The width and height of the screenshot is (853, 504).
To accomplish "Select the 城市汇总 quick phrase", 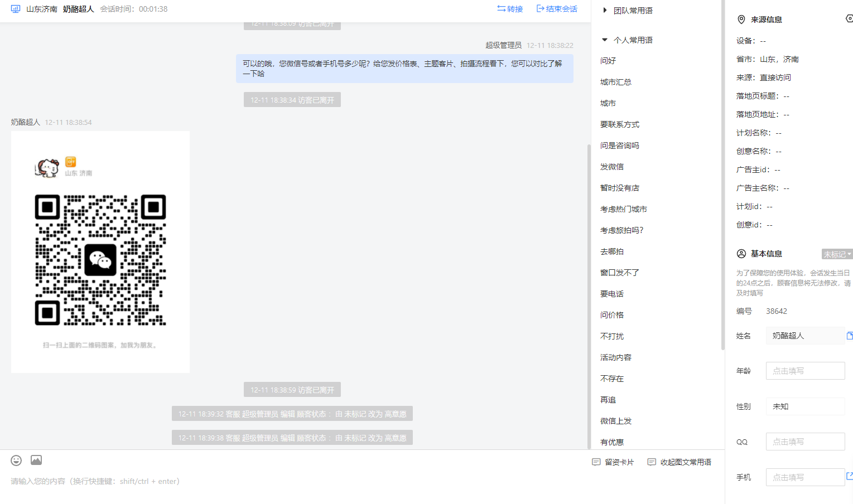I will (616, 82).
